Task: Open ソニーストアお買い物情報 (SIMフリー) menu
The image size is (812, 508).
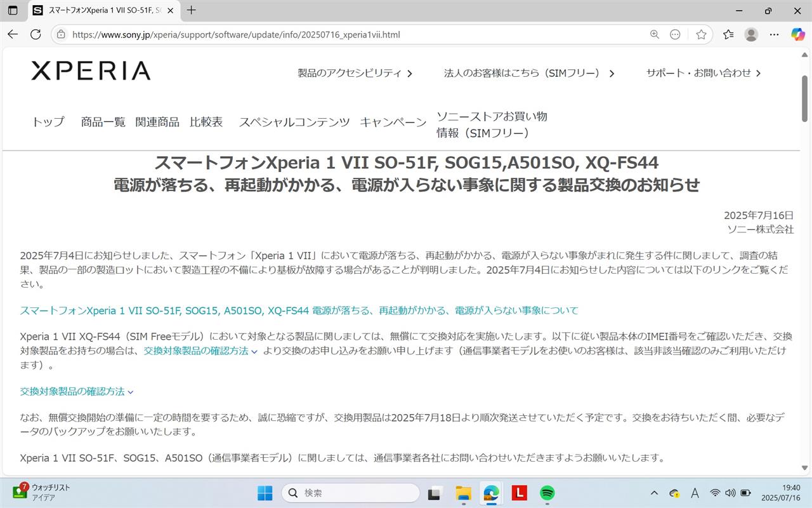Action: pyautogui.click(x=492, y=124)
